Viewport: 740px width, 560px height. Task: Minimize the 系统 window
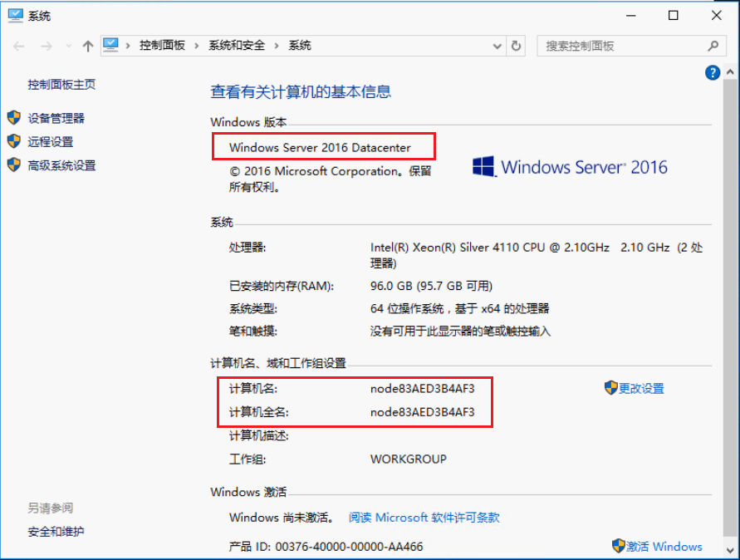pos(631,16)
